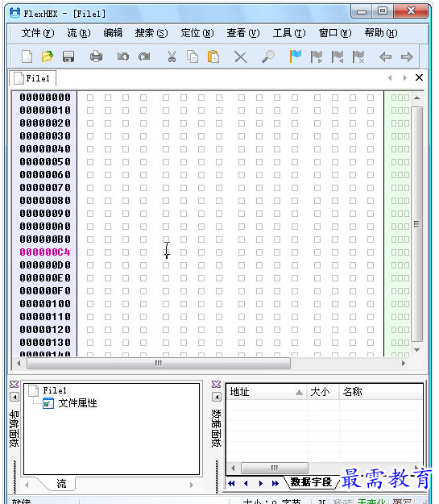Viewport: 439px width, 504px height.
Task: Clear bookmarks with flag X icon
Action: (358, 57)
